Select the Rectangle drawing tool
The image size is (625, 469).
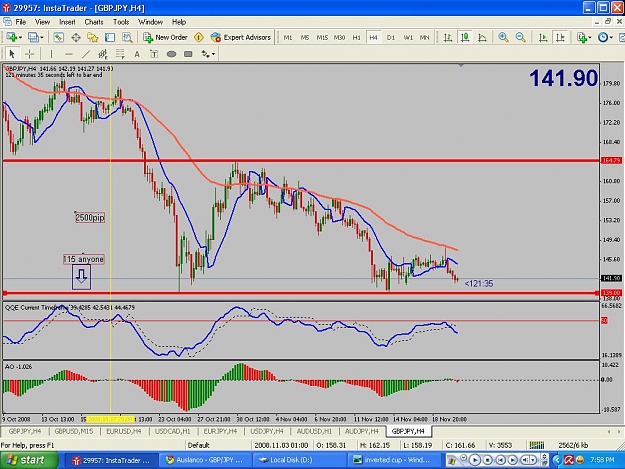tap(189, 54)
